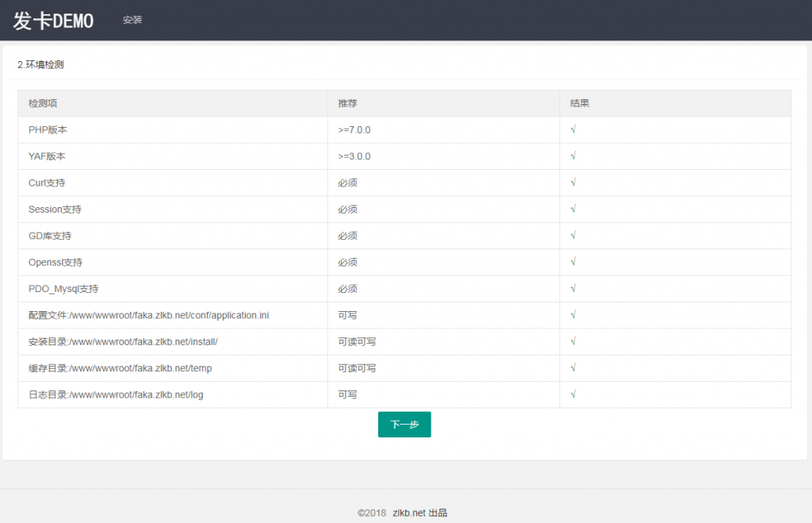Click the 安装目录 install path text

click(123, 341)
